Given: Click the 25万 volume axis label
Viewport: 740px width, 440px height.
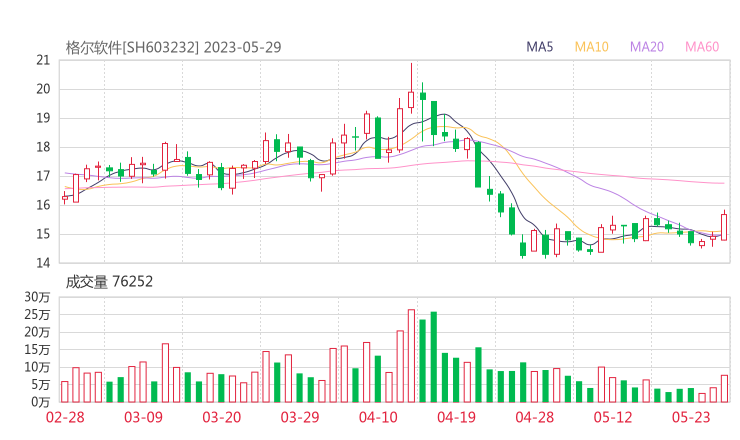Looking at the screenshot, I should tap(37, 314).
